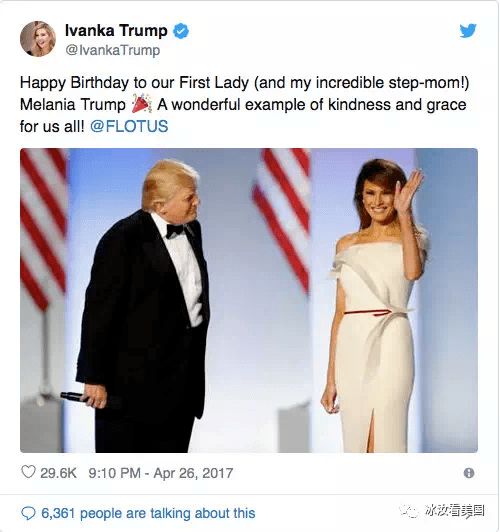
Task: Click the blue verified badge
Action: 181,31
